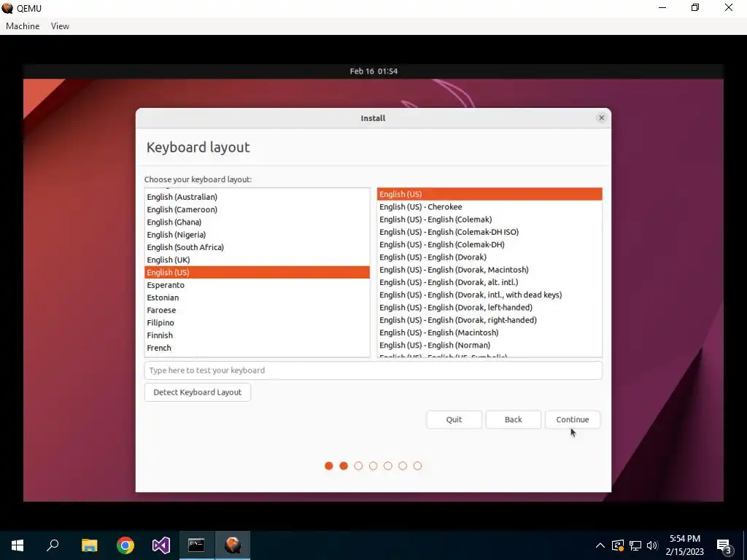Select Faroese layout

click(x=258, y=310)
